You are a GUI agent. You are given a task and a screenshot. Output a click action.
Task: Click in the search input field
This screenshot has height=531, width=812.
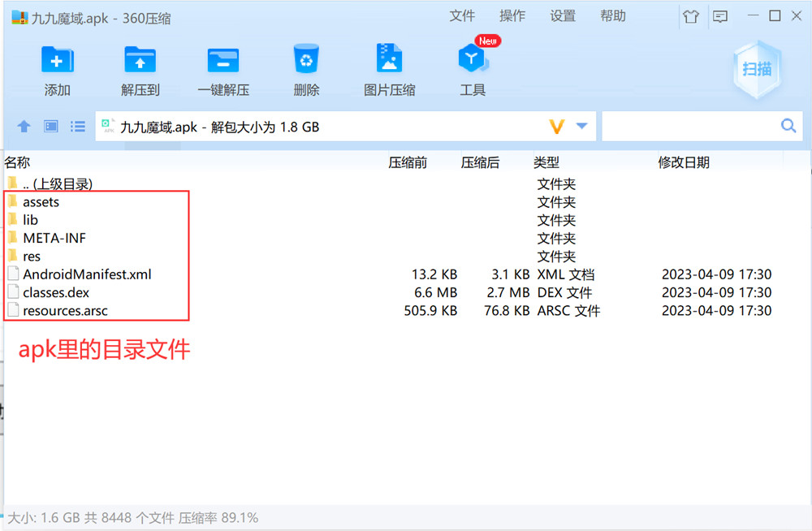tap(689, 127)
